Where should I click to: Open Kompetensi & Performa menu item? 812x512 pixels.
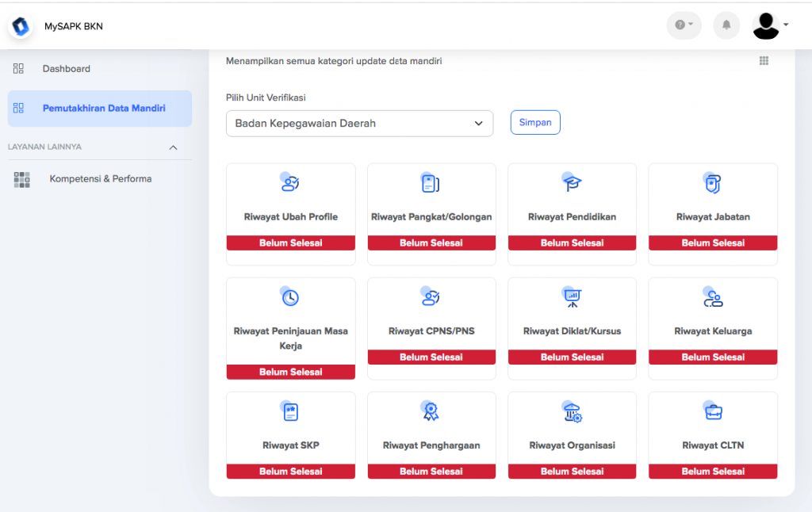(99, 179)
